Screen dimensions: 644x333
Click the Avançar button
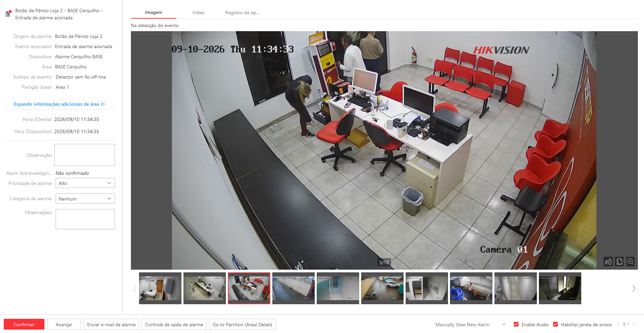(x=64, y=324)
